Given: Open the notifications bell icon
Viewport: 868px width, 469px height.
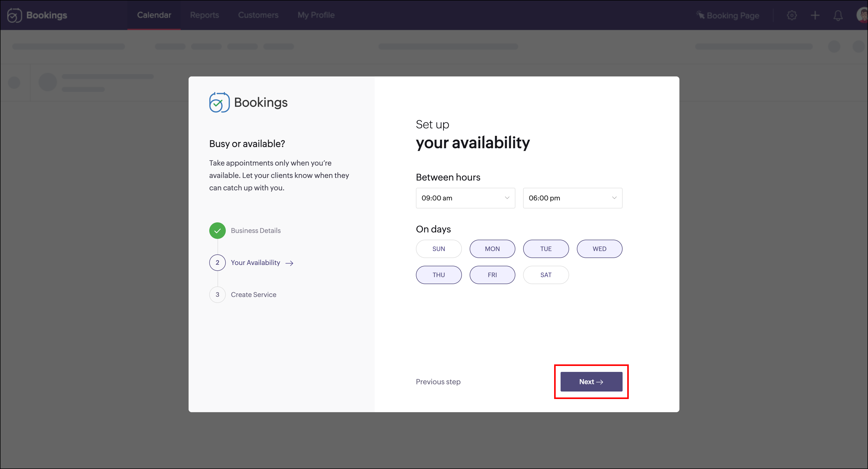Looking at the screenshot, I should coord(838,15).
